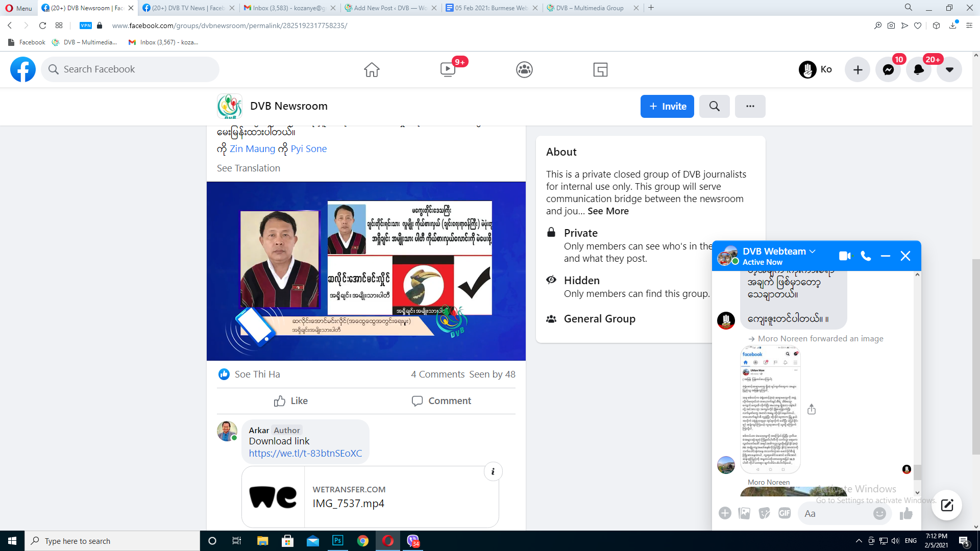This screenshot has width=980, height=551.
Task: Click the link preview info icon
Action: pos(493,471)
